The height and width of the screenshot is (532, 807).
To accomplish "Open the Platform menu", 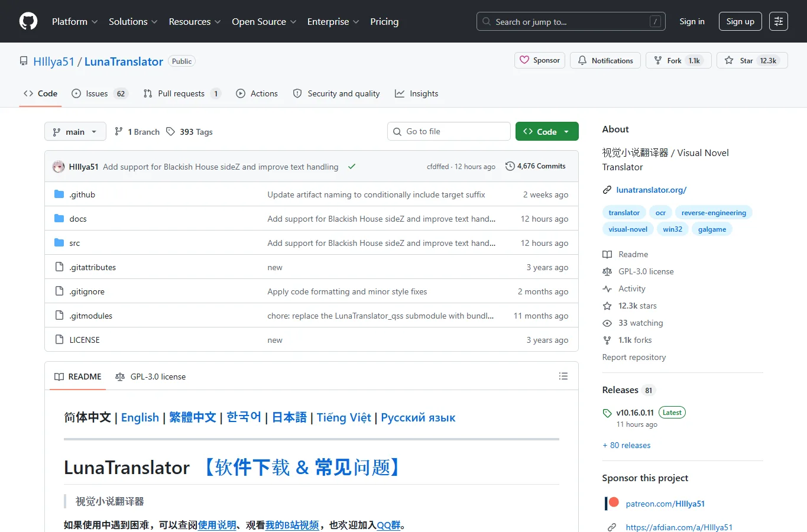I will [75, 21].
